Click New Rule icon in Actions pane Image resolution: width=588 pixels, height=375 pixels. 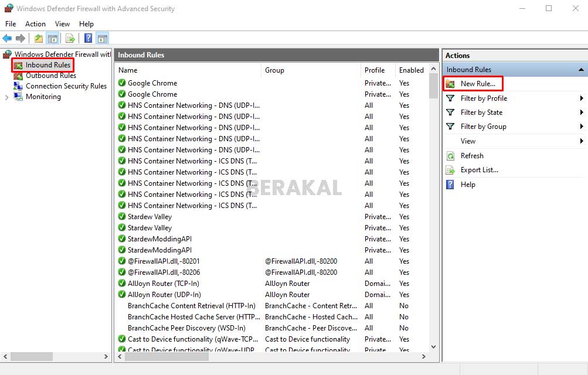click(x=450, y=84)
